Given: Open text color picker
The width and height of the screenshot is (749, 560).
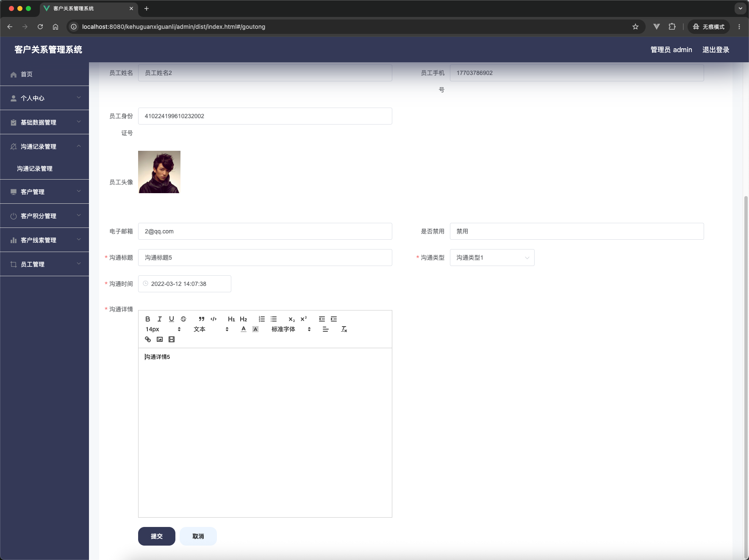Looking at the screenshot, I should pos(244,329).
